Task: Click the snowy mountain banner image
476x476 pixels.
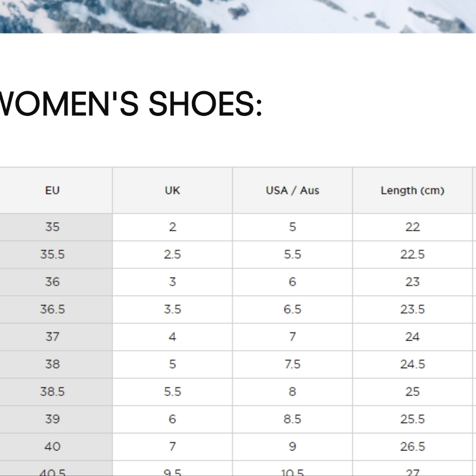Action: pos(238,16)
